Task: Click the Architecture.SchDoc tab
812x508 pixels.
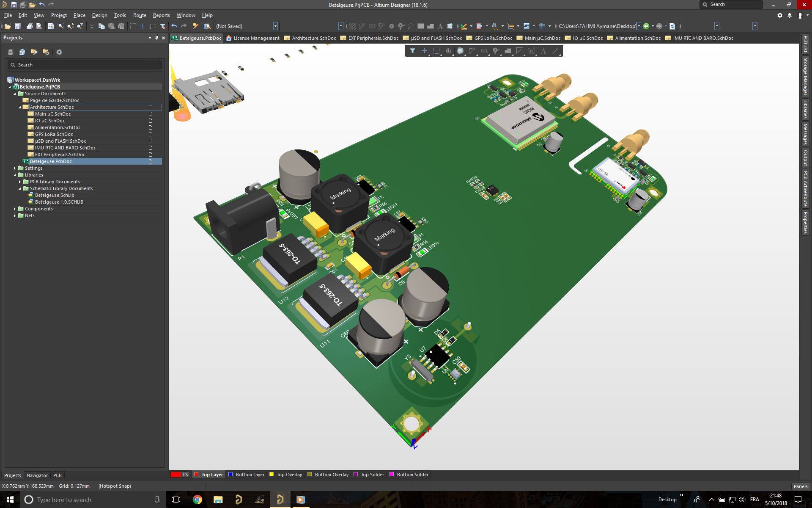Action: [x=313, y=38]
